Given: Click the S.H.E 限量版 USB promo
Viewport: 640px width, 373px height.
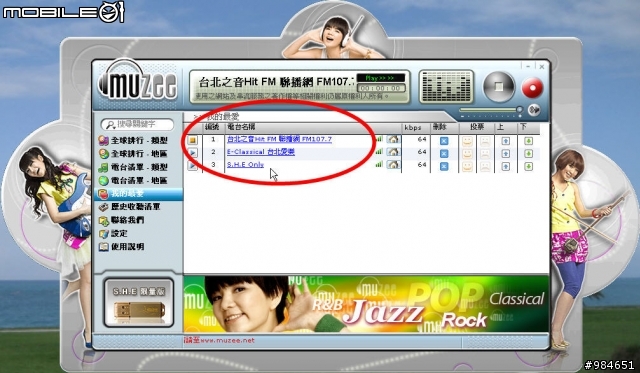Looking at the screenshot, I should click(x=139, y=303).
